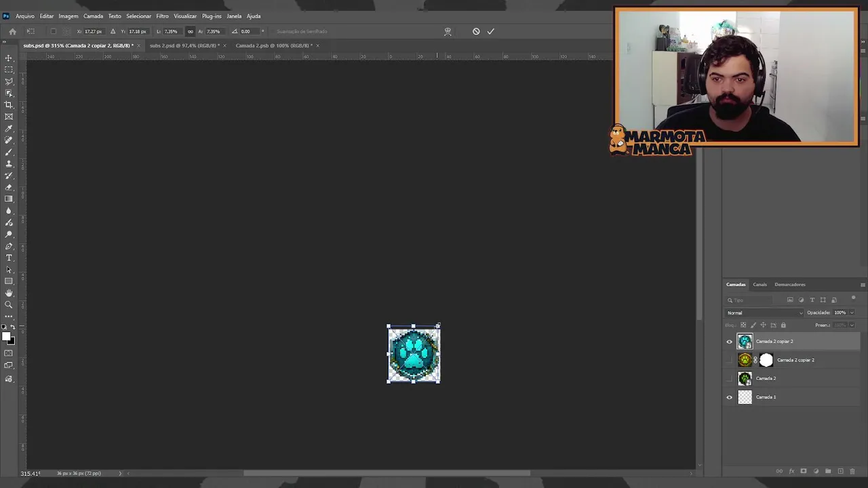Switch to the Canais tab
The height and width of the screenshot is (488, 868).
759,285
